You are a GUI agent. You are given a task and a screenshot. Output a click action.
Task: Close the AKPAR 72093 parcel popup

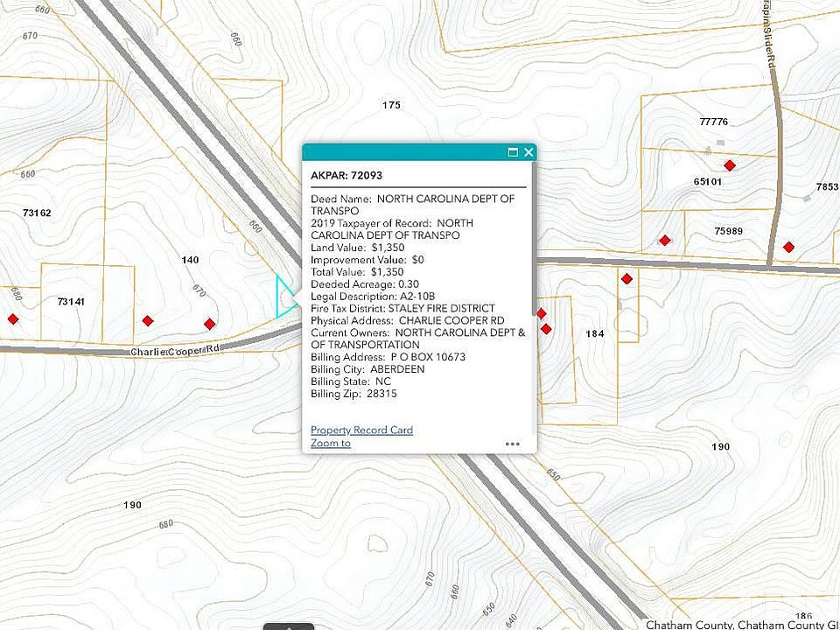tap(528, 152)
